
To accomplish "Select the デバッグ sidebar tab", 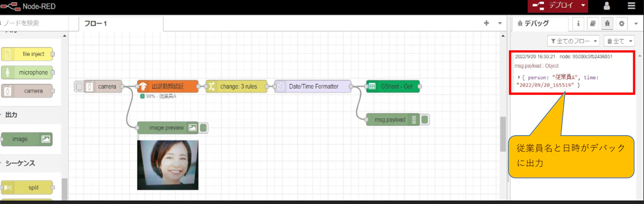I will pyautogui.click(x=539, y=24).
